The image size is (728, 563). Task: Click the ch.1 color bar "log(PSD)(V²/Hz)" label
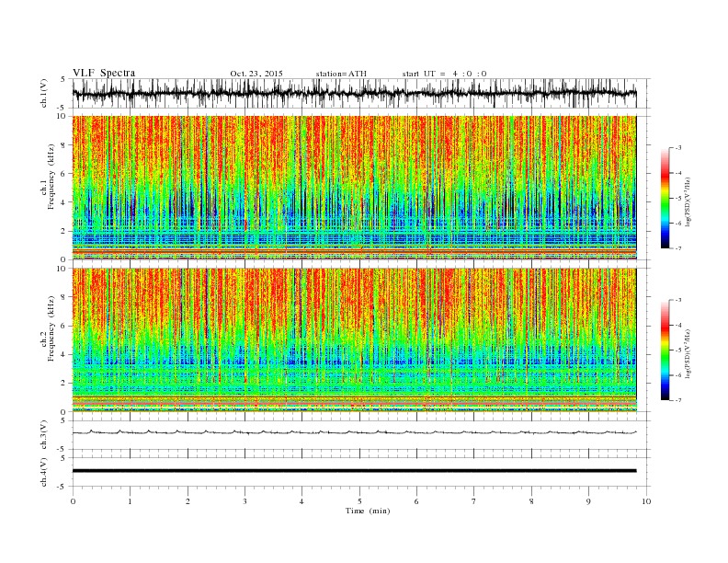click(x=688, y=202)
